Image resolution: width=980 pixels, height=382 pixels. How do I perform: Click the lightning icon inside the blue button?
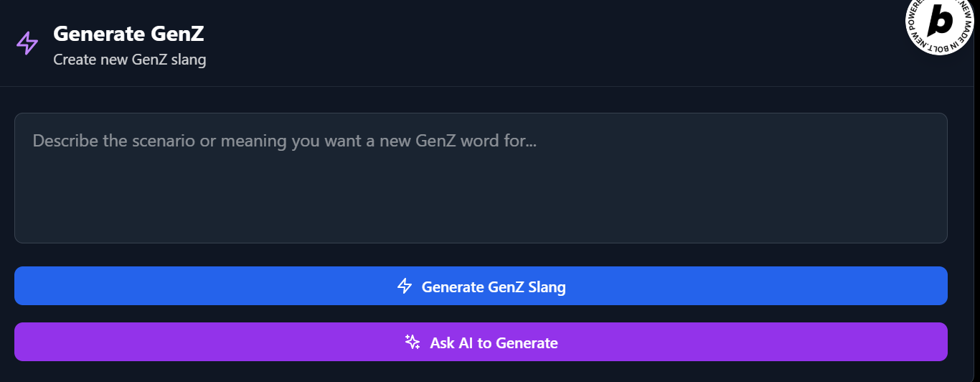click(x=405, y=286)
